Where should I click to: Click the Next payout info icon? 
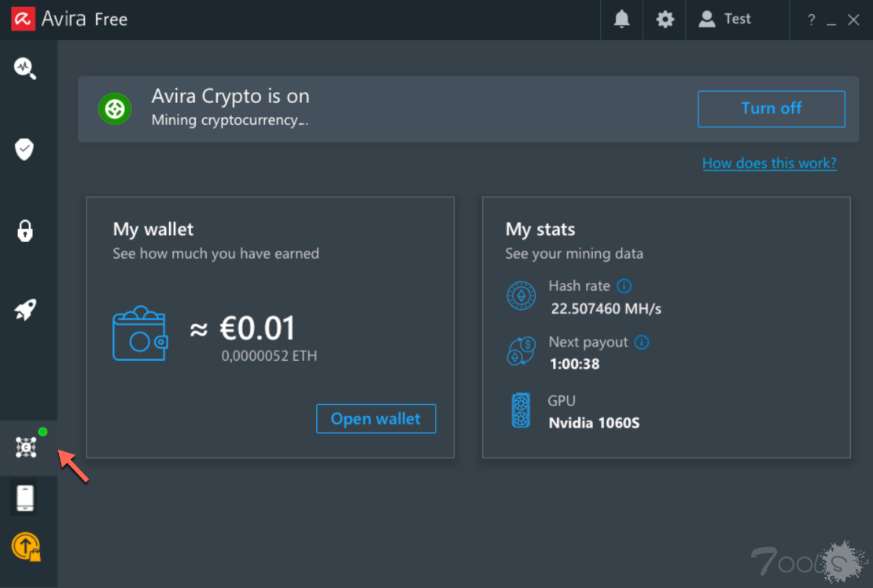click(642, 343)
